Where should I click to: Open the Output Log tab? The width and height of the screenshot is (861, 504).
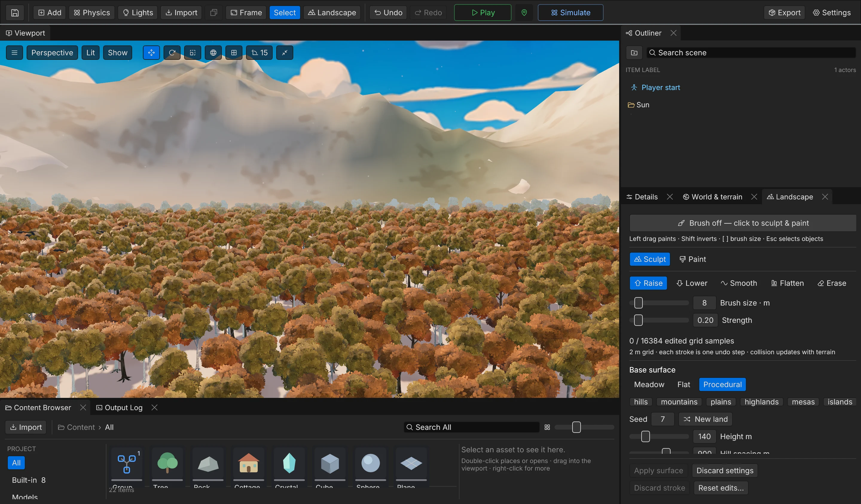119,408
